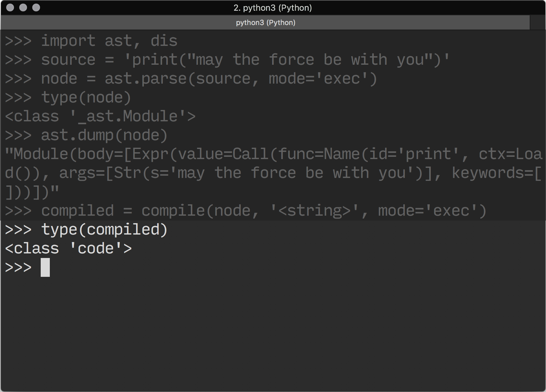Click the block cursor at the prompt
Image resolution: width=546 pixels, height=392 pixels.
tap(45, 267)
